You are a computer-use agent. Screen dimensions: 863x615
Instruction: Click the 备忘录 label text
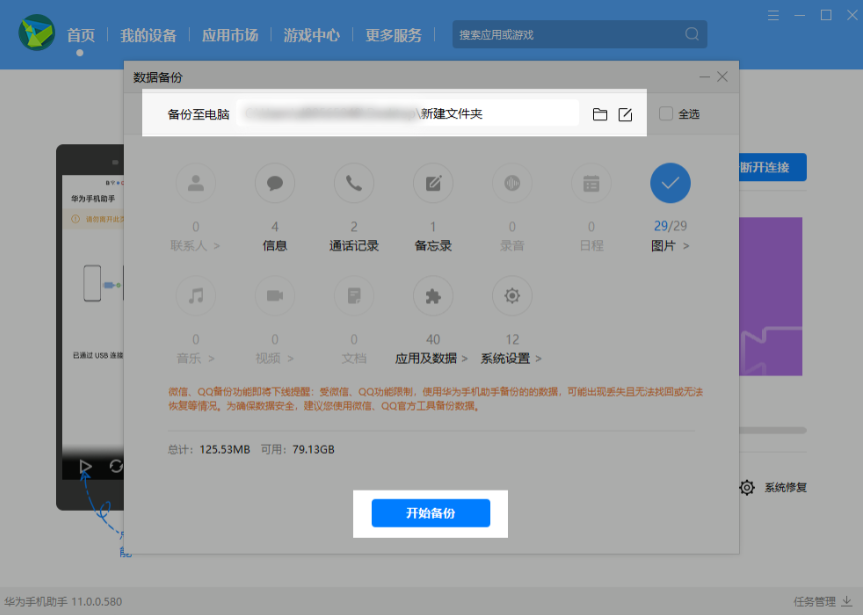click(433, 246)
